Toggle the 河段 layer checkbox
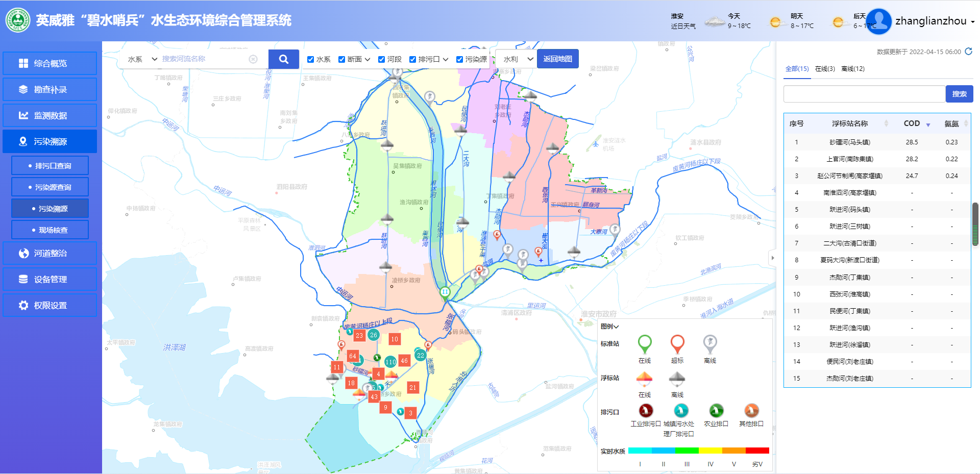Viewport: 980px width, 474px height. pos(381,59)
